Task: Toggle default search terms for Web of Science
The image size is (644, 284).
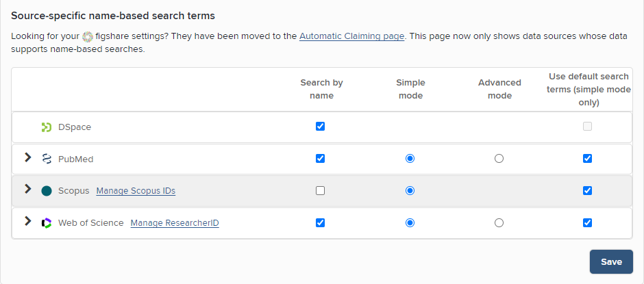Action: [587, 223]
